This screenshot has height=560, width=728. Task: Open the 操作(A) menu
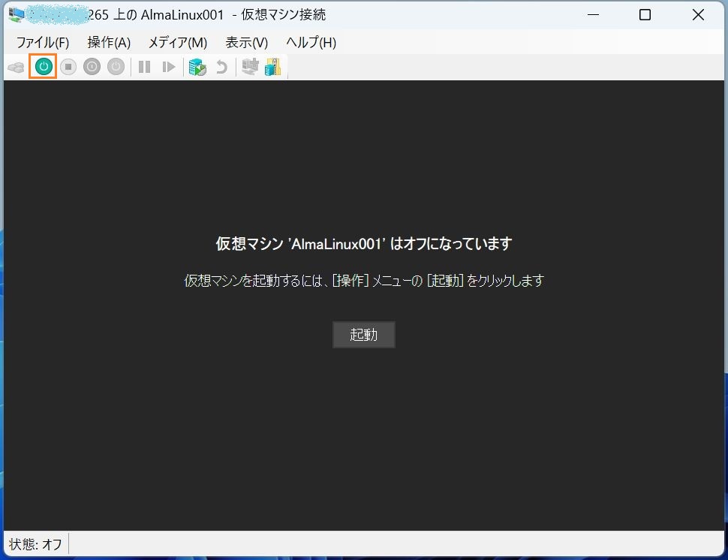pyautogui.click(x=109, y=43)
